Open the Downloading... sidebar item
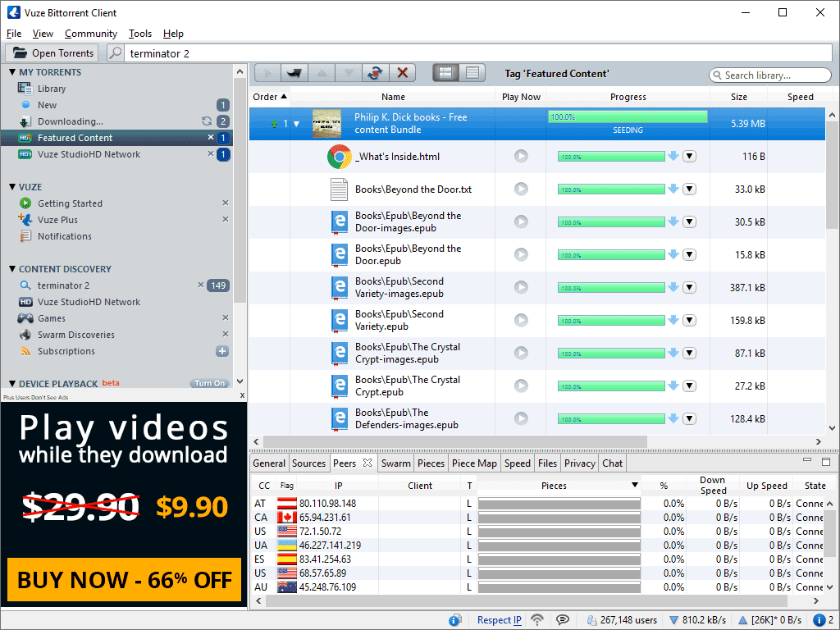The height and width of the screenshot is (630, 840). tap(71, 121)
